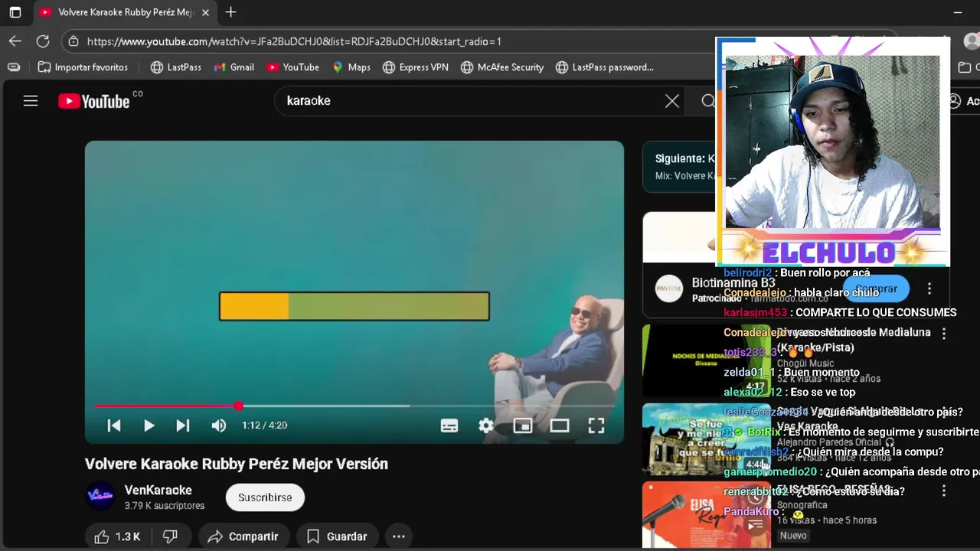The image size is (980, 551).
Task: Open the VenKaraoke channel avatar
Action: (x=100, y=496)
